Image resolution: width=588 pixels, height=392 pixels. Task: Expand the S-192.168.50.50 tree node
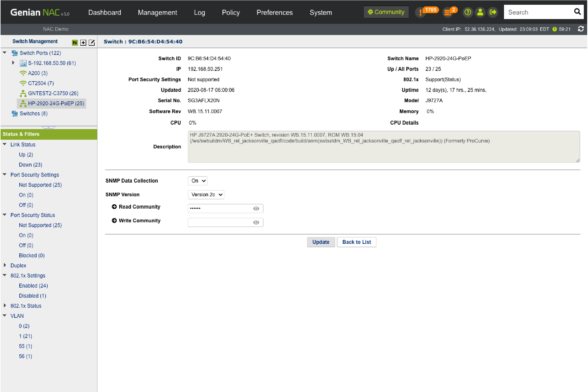pos(13,63)
